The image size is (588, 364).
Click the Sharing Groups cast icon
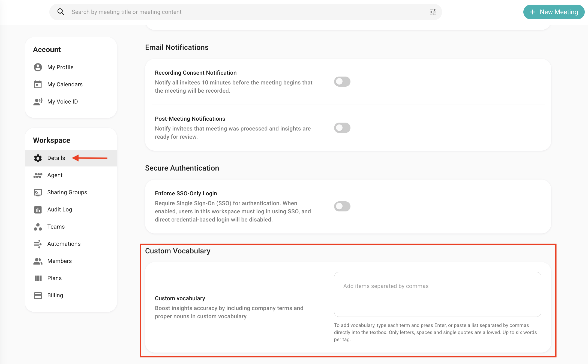coord(38,192)
